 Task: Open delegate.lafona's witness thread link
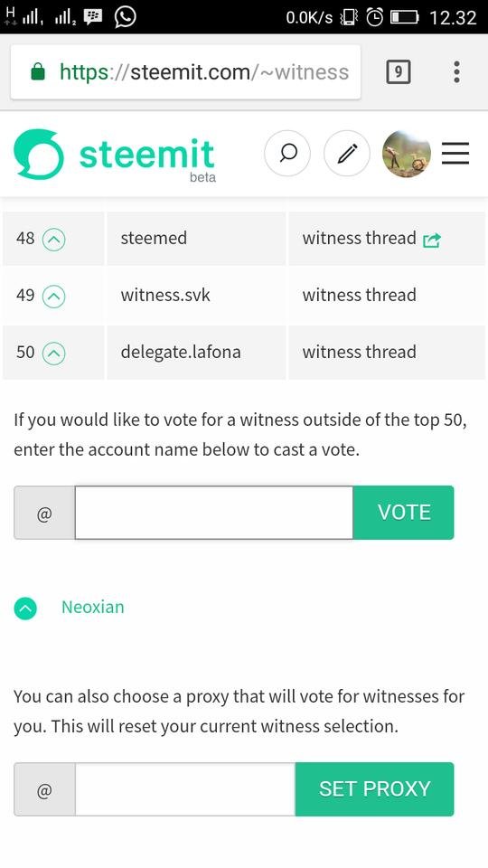coord(359,352)
